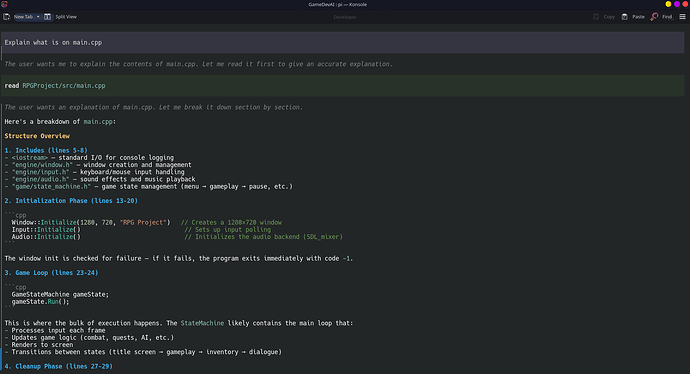Click the 'GameDevAI : pi — Konsole' window title
The height and width of the screenshot is (374, 690).
click(338, 4)
